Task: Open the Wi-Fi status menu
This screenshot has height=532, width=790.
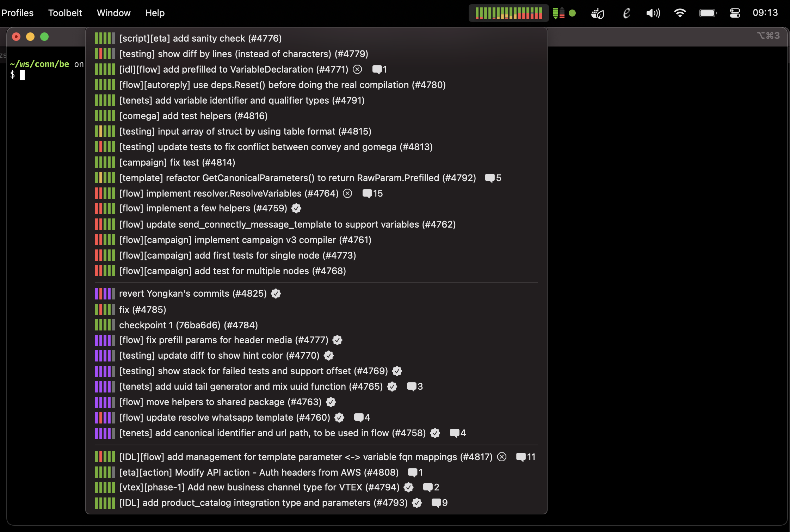Action: (x=680, y=13)
